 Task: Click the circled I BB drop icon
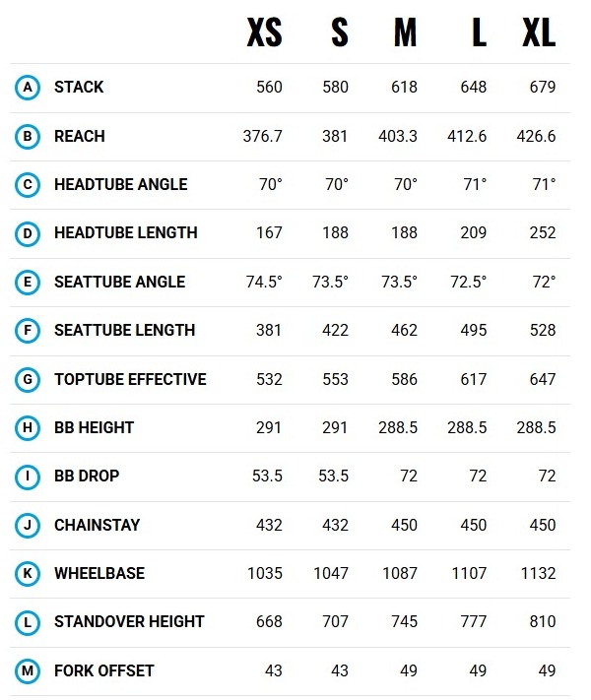point(28,476)
